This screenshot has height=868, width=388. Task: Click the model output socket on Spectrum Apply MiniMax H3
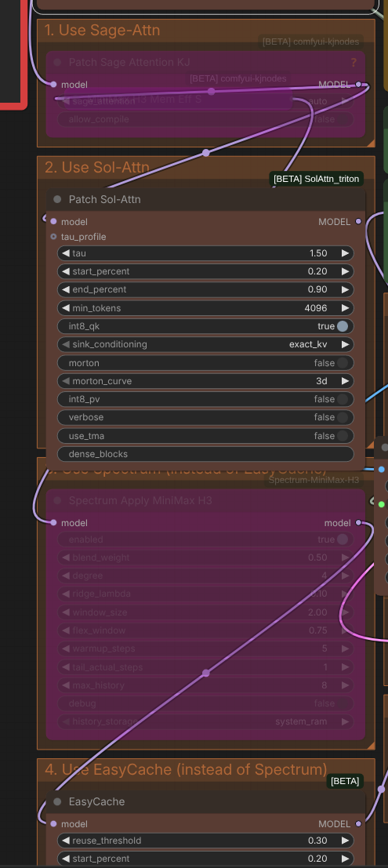[x=359, y=522]
